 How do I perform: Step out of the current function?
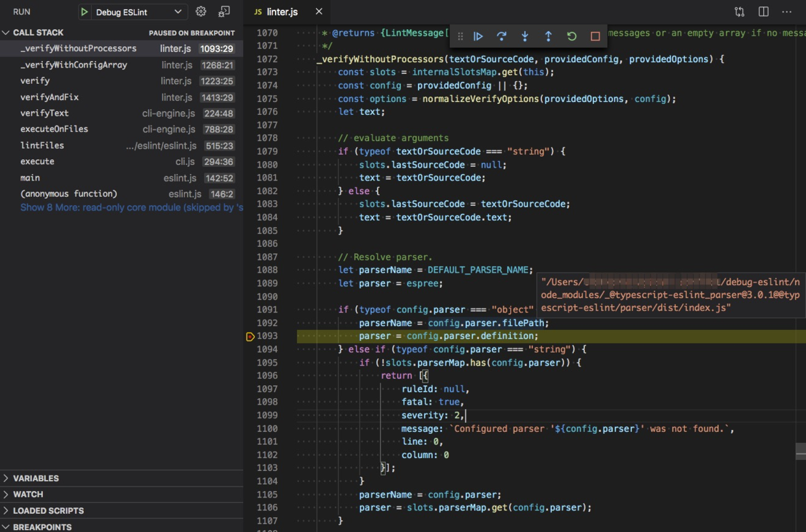(x=548, y=36)
